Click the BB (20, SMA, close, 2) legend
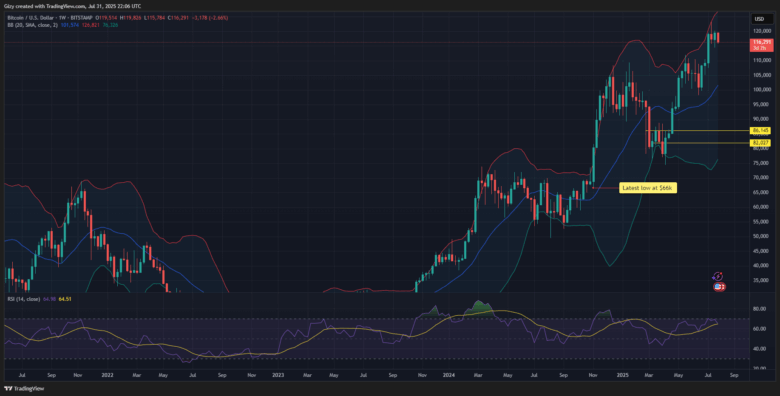Viewport: 780px width, 396px height. (x=32, y=25)
